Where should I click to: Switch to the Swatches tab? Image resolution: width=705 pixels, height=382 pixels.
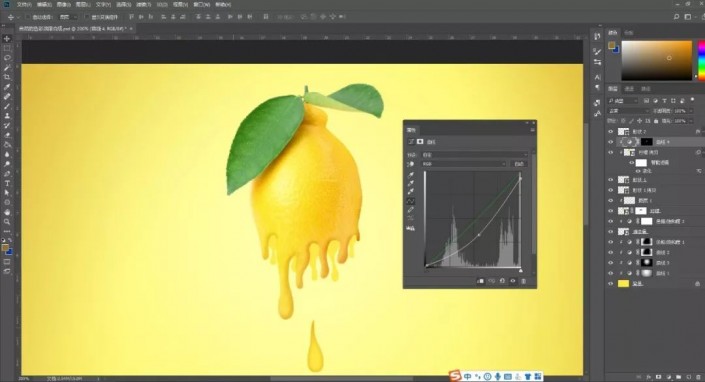629,33
